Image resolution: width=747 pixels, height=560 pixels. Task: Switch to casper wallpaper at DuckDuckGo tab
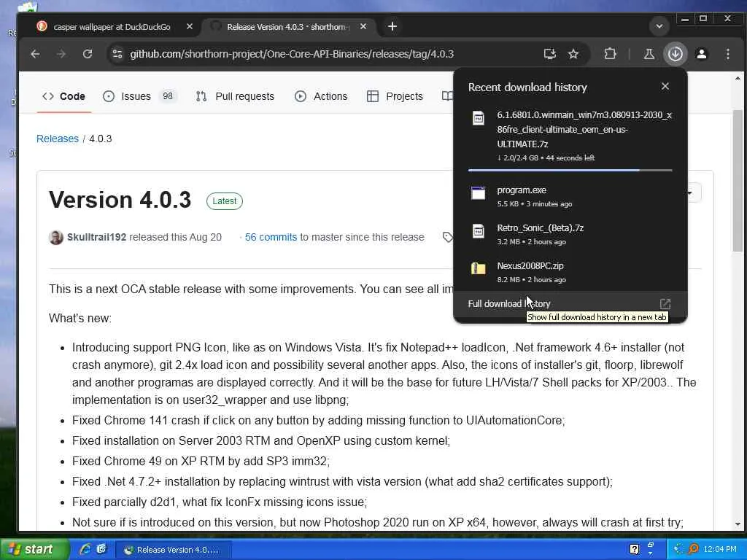112,27
